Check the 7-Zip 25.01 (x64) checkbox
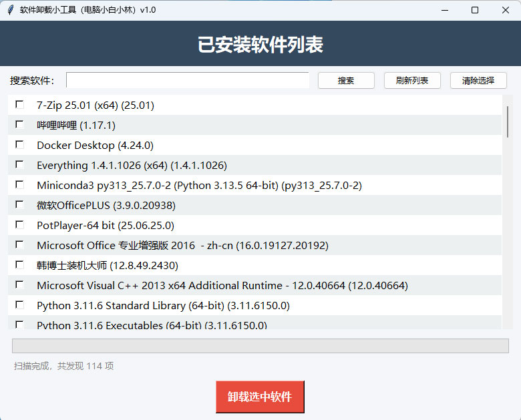This screenshot has height=420, width=521. tap(20, 105)
